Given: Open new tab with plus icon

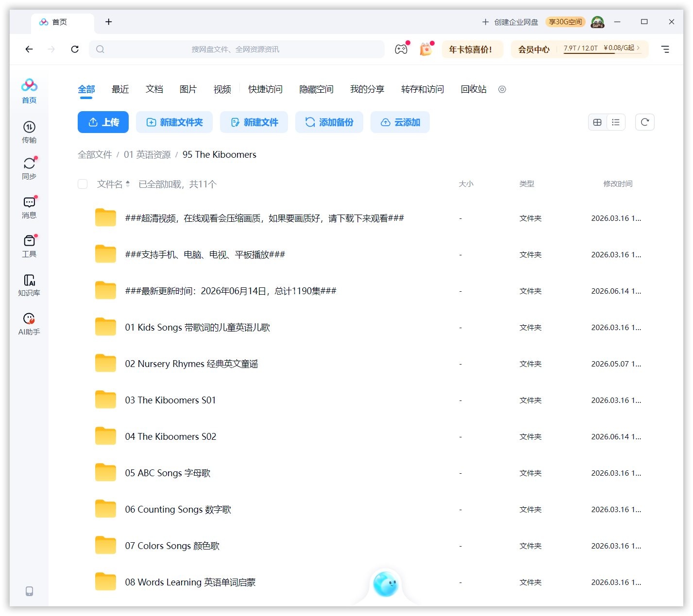Looking at the screenshot, I should (109, 22).
